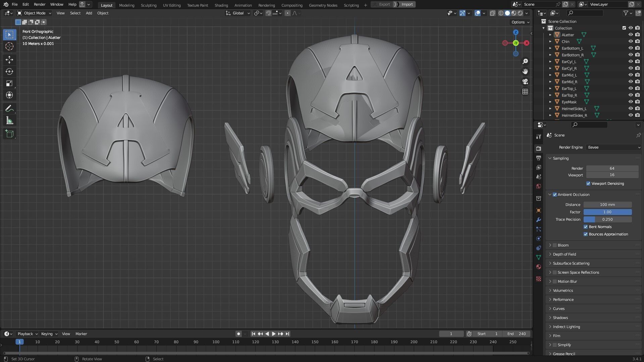The image size is (644, 362).
Task: Activate the 3D Cursor tool
Action: (9, 46)
